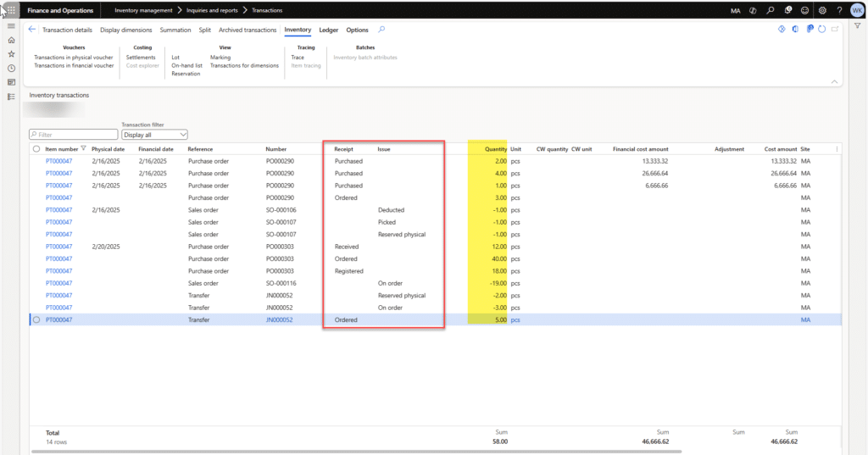
Task: Collapse the action pane chevron
Action: click(834, 81)
